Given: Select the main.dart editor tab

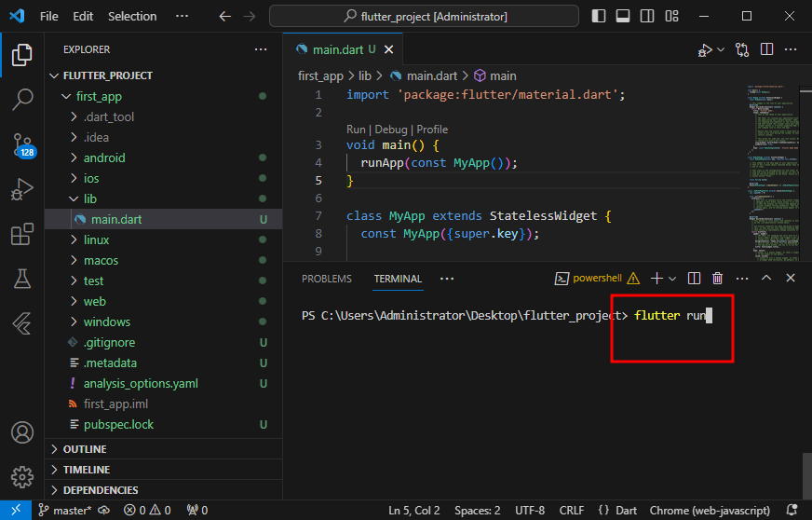Looking at the screenshot, I should (343, 49).
